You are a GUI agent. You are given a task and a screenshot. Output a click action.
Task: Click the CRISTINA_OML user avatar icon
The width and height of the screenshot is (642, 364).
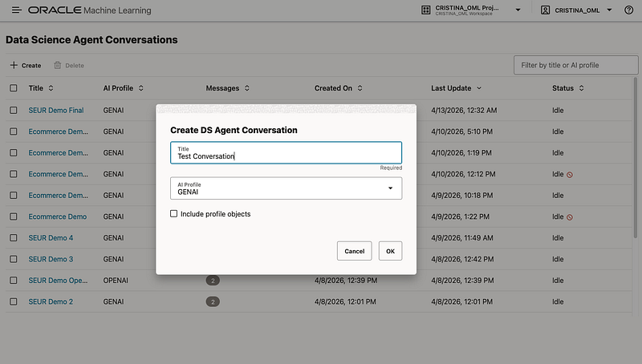(x=546, y=10)
